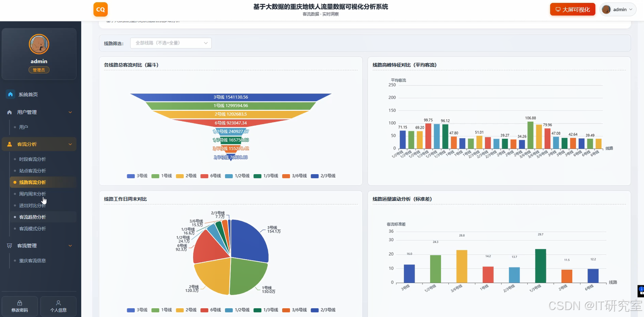This screenshot has height=317, width=644.
Task: Click the sidebar admin profile avatar
Action: pos(39,44)
